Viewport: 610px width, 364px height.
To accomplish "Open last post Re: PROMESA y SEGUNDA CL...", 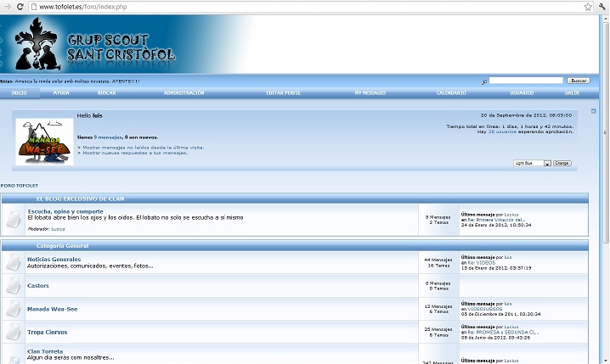I will [x=503, y=333].
